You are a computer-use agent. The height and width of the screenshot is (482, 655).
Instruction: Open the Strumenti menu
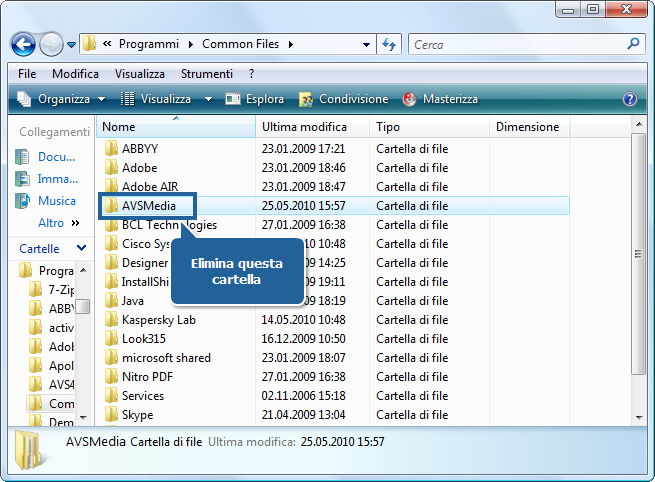(x=207, y=74)
